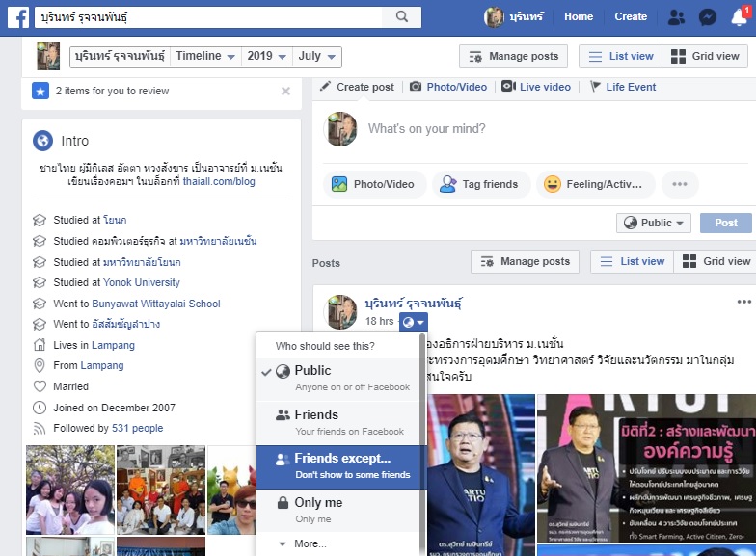Dismiss the items for review notice

(x=285, y=92)
